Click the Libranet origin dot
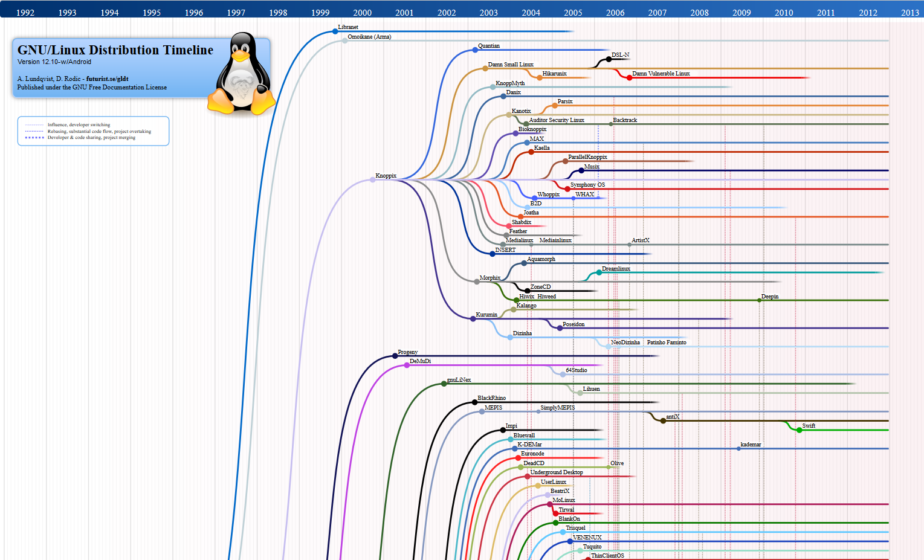Viewport: 924px width, 560px height. pos(334,31)
